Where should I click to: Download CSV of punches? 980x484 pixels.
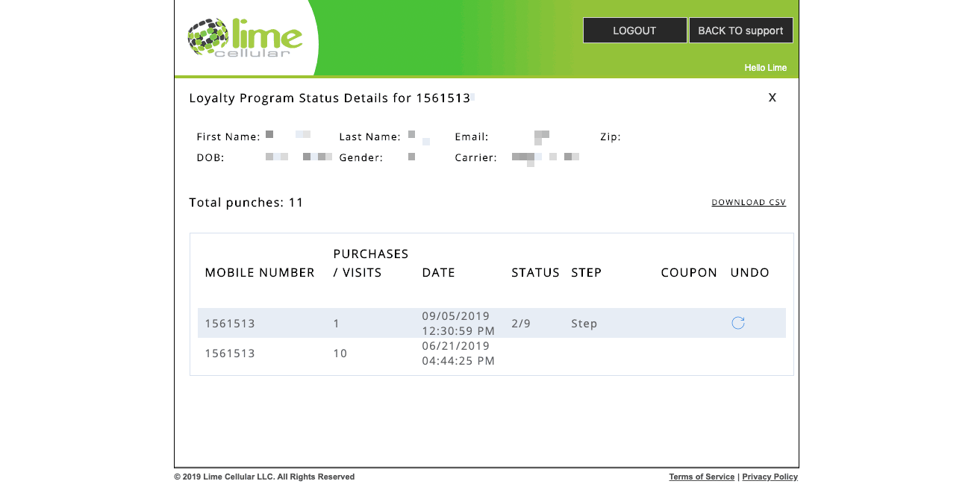tap(749, 202)
